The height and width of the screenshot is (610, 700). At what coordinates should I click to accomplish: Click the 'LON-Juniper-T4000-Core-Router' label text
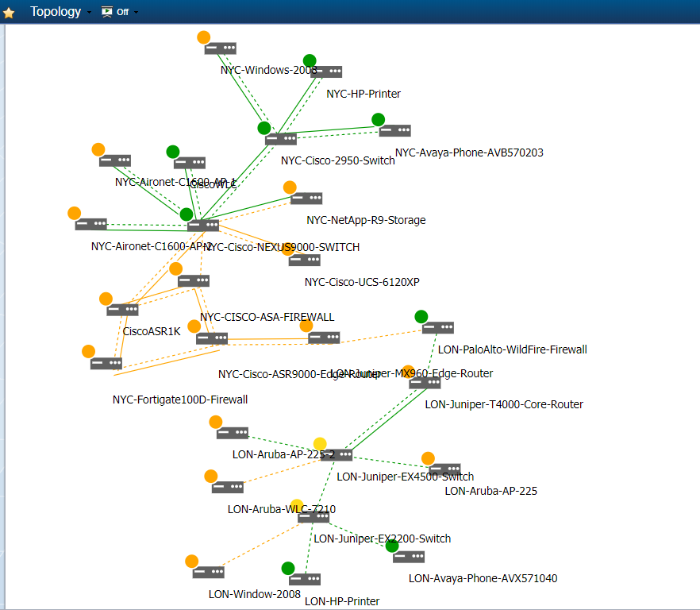click(x=504, y=404)
